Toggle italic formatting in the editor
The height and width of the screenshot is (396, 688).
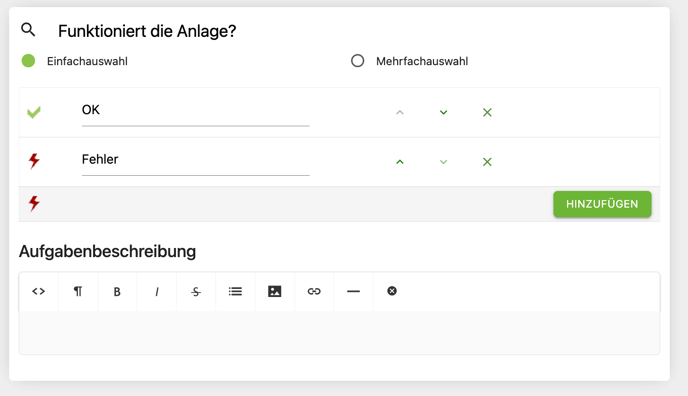click(x=157, y=291)
